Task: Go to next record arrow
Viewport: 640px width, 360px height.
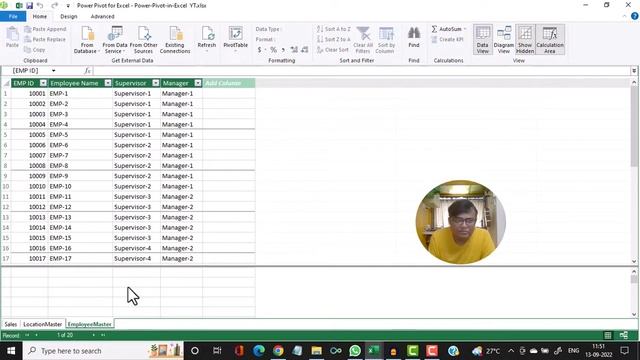Action: click(94, 335)
